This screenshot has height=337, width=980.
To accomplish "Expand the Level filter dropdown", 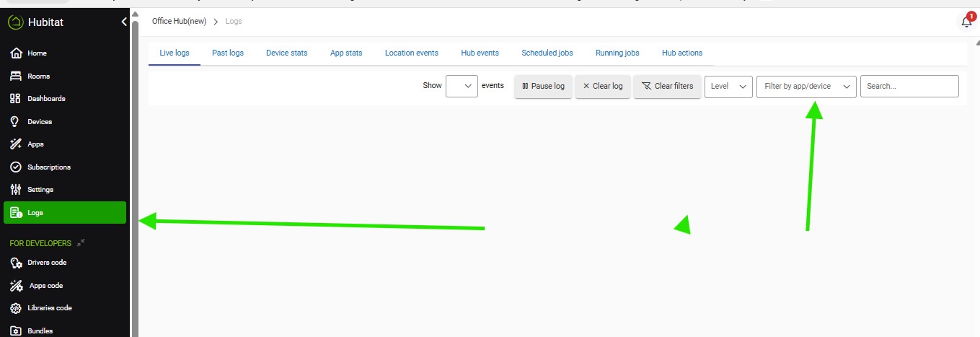I will [x=728, y=87].
